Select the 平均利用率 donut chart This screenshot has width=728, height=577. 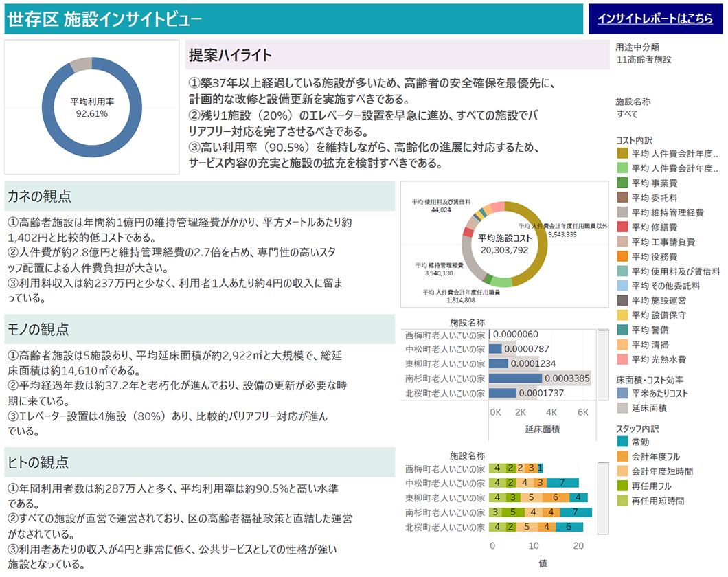[92, 107]
